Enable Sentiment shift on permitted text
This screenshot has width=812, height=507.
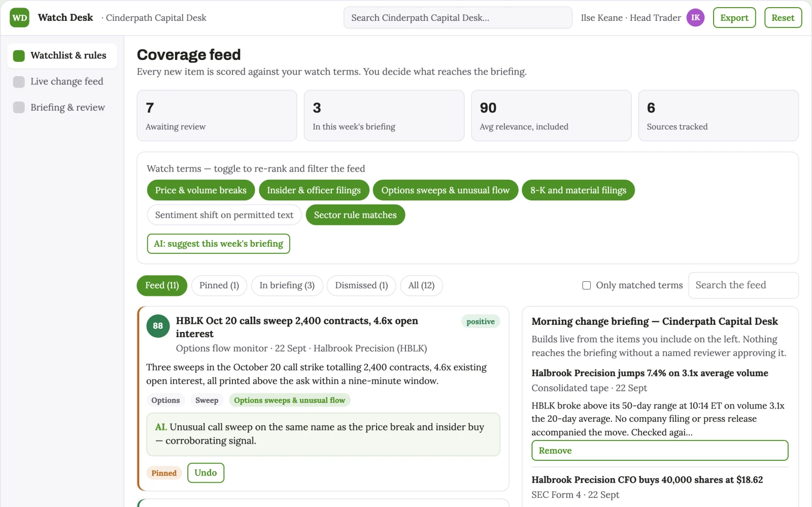[x=224, y=215]
